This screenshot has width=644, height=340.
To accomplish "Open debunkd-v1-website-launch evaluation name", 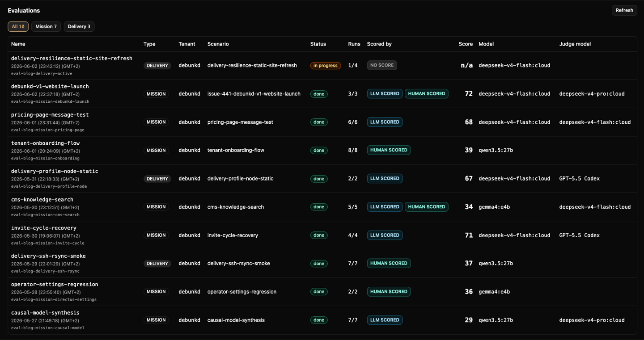I will pos(50,86).
